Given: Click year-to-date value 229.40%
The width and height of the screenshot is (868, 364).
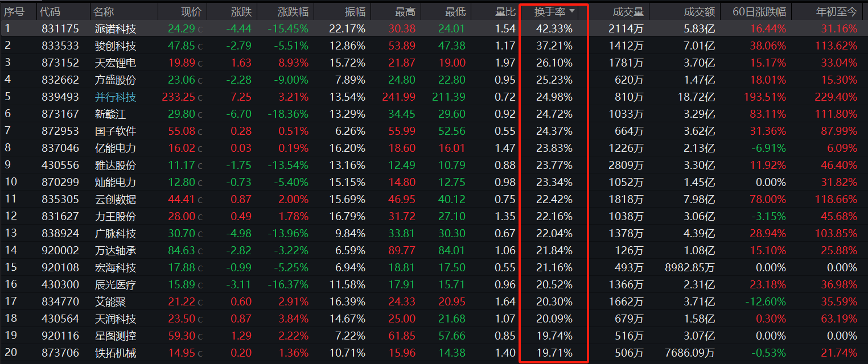Looking at the screenshot, I should pyautogui.click(x=836, y=97).
